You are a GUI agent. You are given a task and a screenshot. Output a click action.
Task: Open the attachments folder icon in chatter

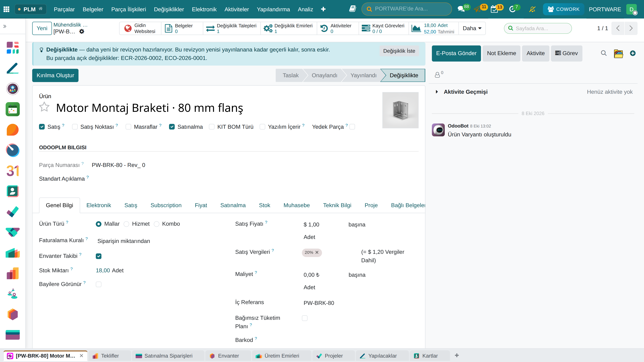pos(618,53)
